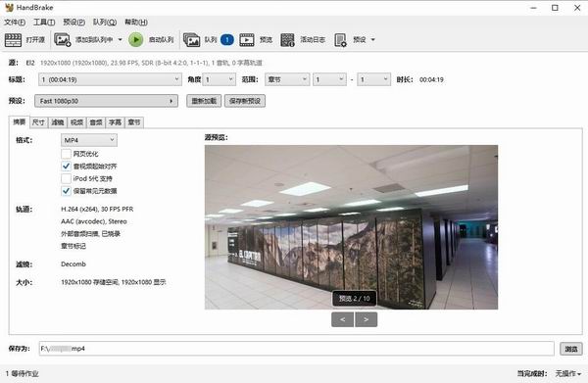Open the Help menu

coord(136,23)
